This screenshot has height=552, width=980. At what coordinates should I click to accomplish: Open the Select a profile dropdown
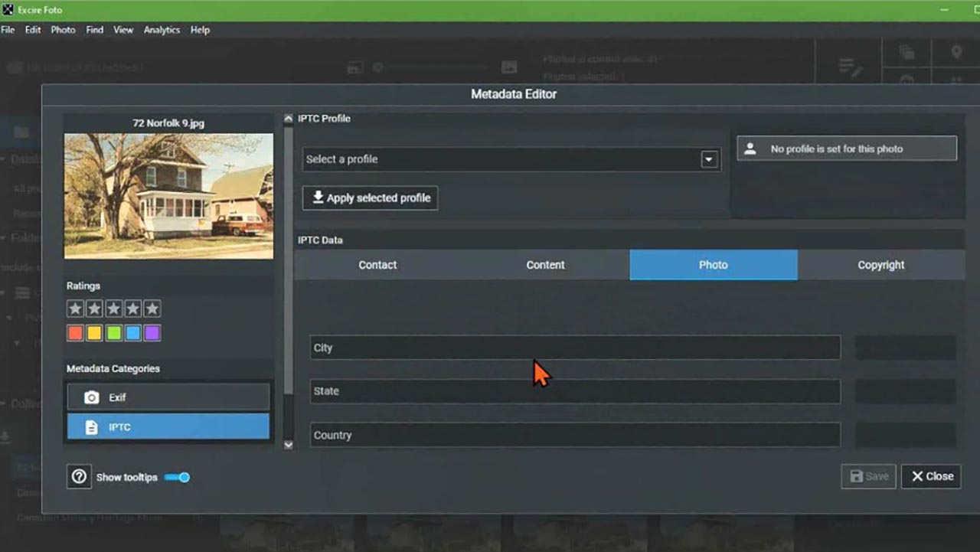click(x=708, y=158)
